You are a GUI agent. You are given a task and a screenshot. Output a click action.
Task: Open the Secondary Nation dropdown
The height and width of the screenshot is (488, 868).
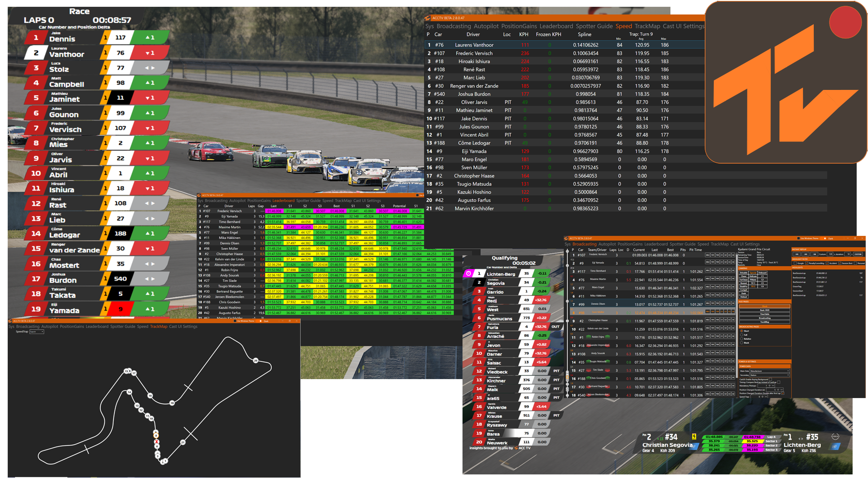coord(769,375)
